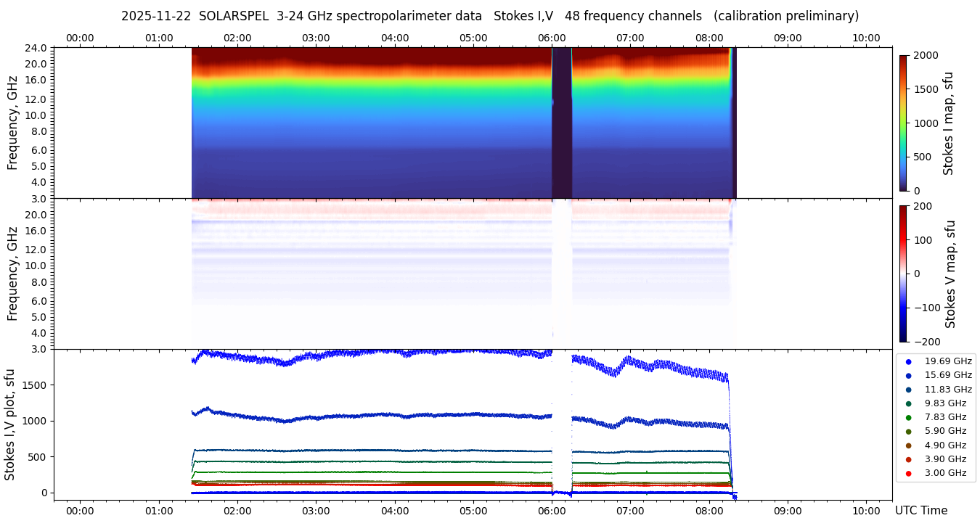Click the dark data gap in Stokes I spectrogram
The height and width of the screenshot is (526, 980).
tap(561, 123)
